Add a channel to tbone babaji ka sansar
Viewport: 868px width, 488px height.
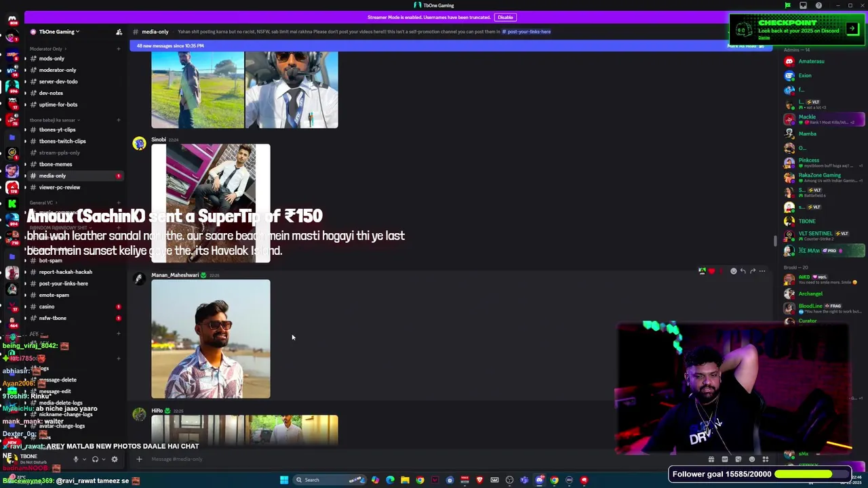click(x=119, y=120)
